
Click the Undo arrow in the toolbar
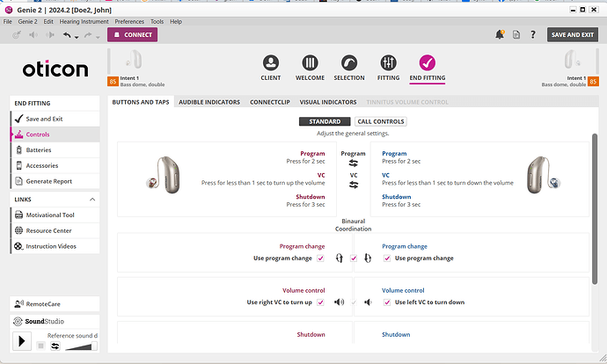click(67, 35)
